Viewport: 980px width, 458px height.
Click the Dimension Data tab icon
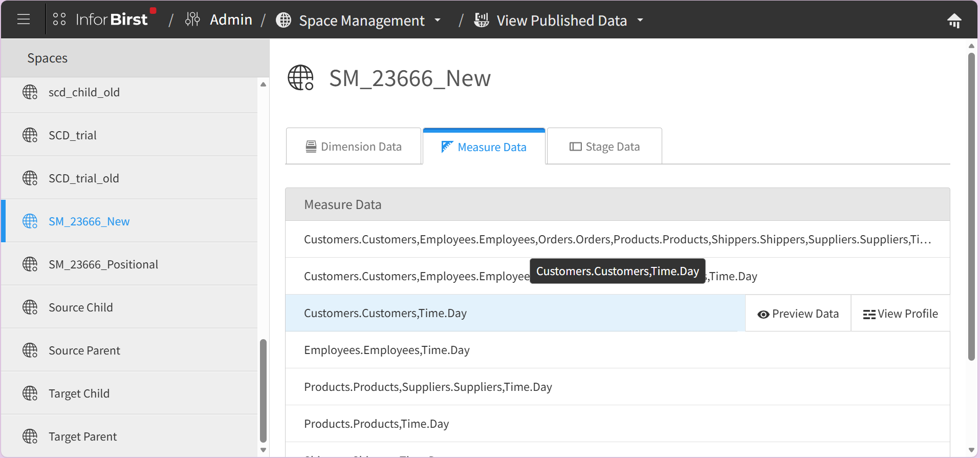coord(311,147)
